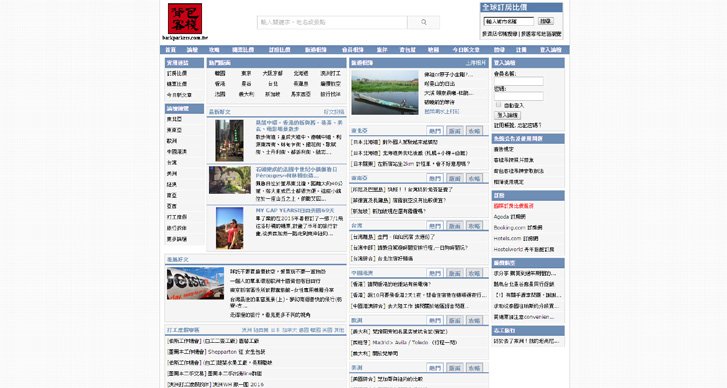This screenshot has height=388, width=727.
Task: Click the hotel price search button
Action: click(546, 21)
